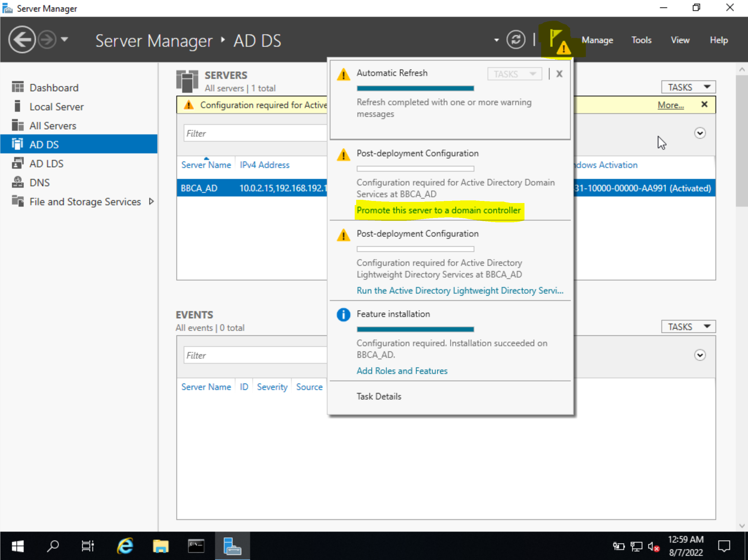Viewport: 748px width, 560px height.
Task: Click the Refresh icon in header
Action: tap(516, 40)
